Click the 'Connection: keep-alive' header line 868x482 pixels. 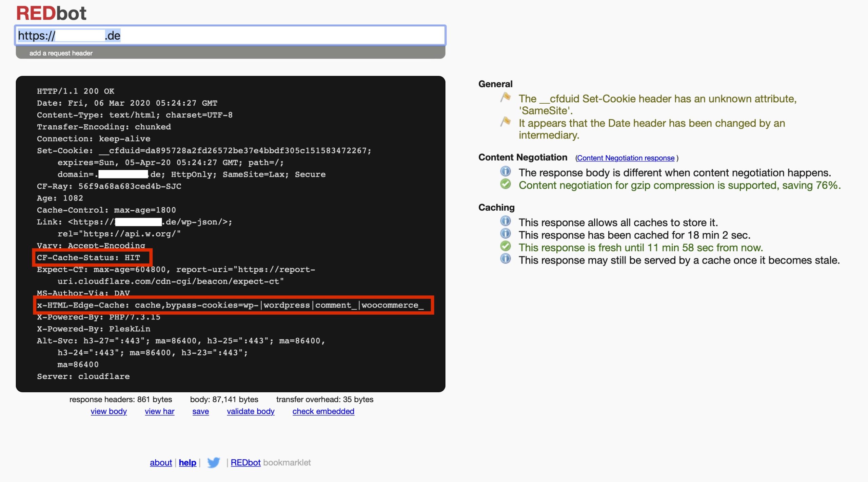[94, 139]
